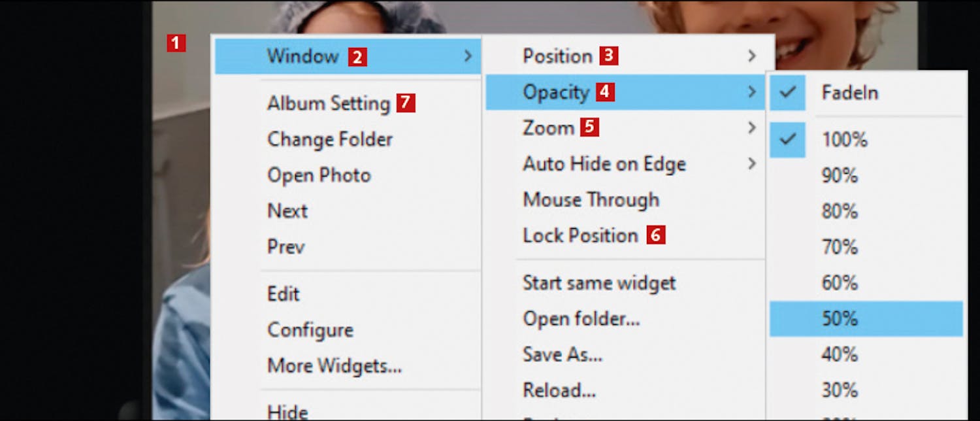Toggle the FadeIn checkmark option

849,93
